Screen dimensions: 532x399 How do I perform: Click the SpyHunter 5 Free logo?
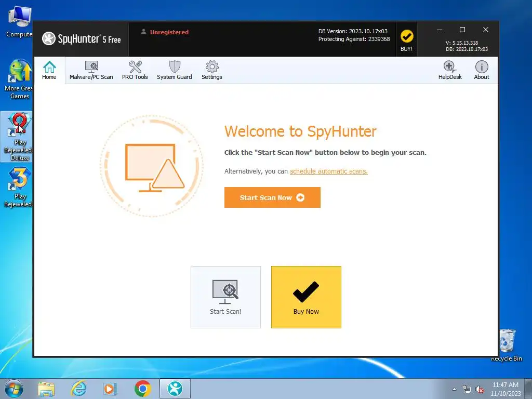click(x=82, y=38)
